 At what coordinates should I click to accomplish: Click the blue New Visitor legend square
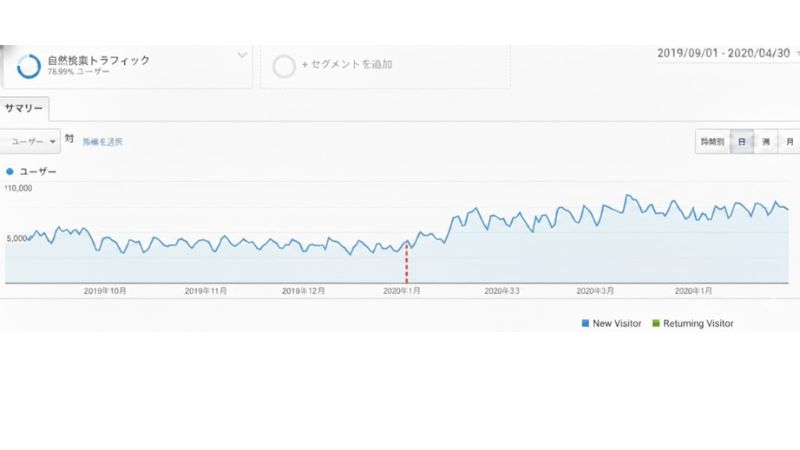tap(585, 323)
